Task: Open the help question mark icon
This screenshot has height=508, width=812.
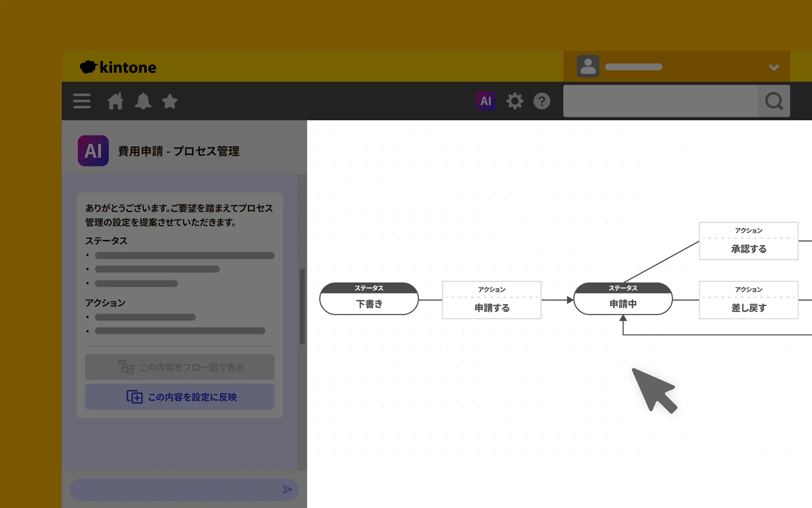Action: [x=542, y=101]
